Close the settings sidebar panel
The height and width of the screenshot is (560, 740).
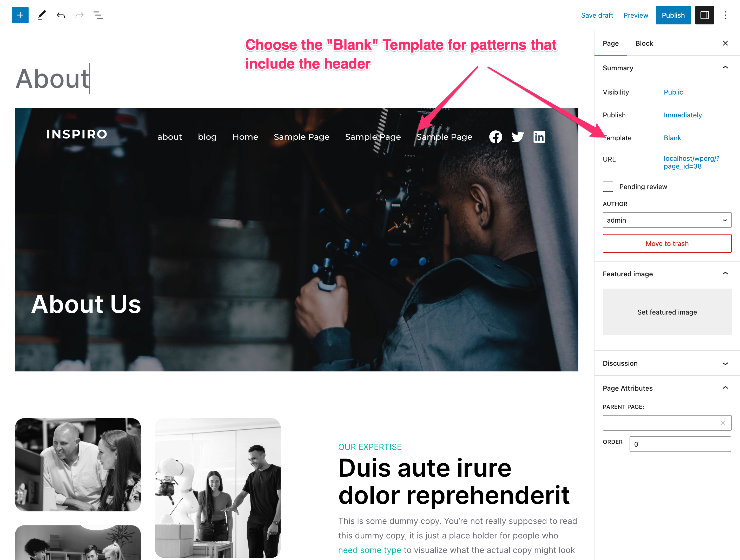pyautogui.click(x=725, y=43)
